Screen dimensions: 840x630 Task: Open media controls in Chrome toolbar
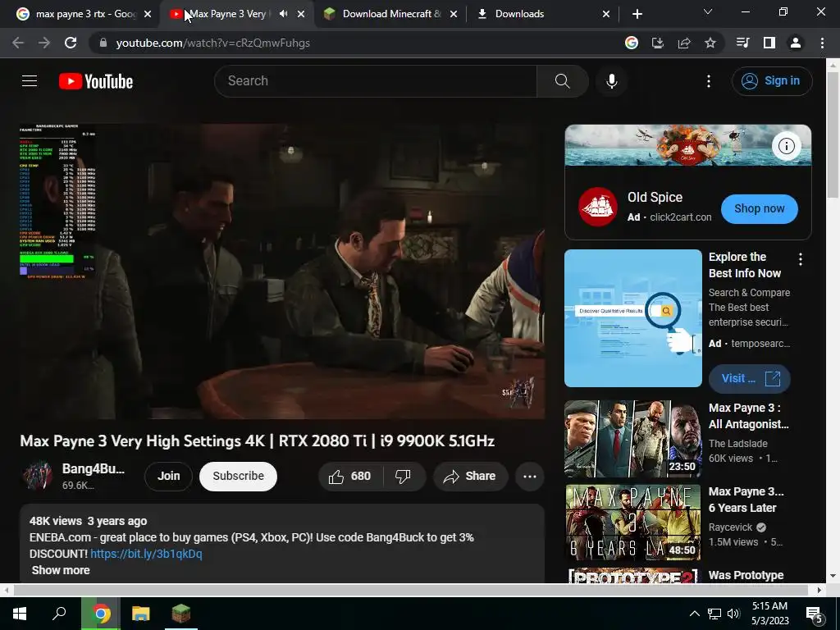(x=742, y=43)
